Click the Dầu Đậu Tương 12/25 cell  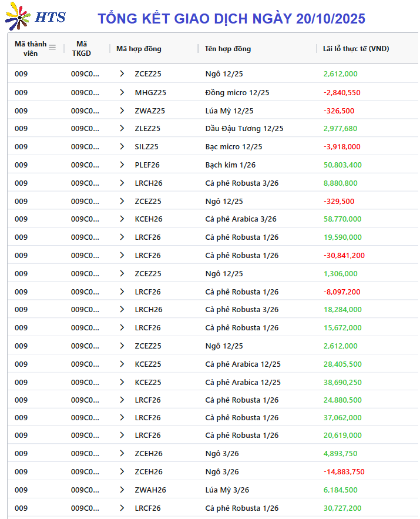click(x=244, y=128)
